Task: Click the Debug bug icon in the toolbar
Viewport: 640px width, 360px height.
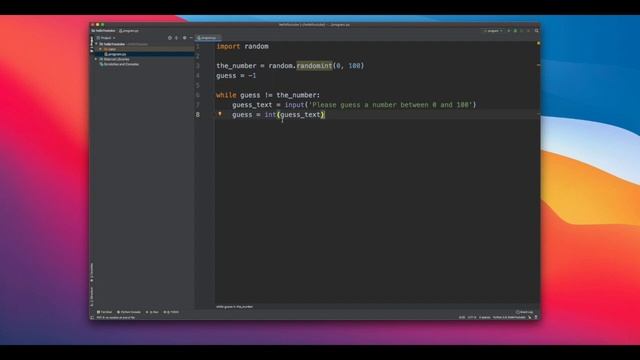Action: [515, 31]
